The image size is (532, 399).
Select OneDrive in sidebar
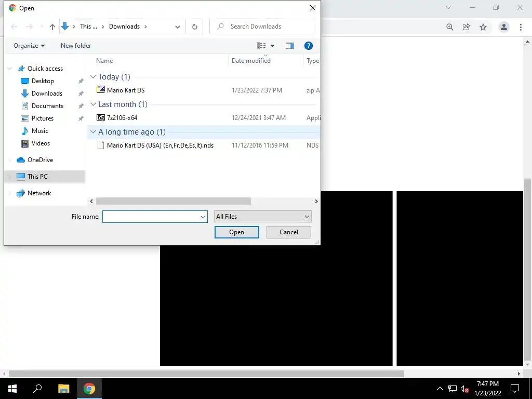tap(40, 160)
